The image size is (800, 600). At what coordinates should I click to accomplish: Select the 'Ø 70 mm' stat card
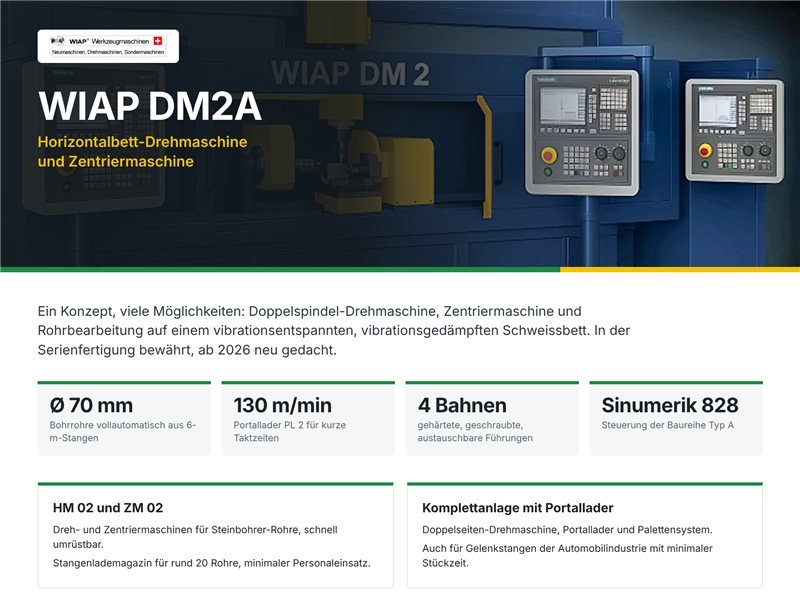click(x=124, y=418)
